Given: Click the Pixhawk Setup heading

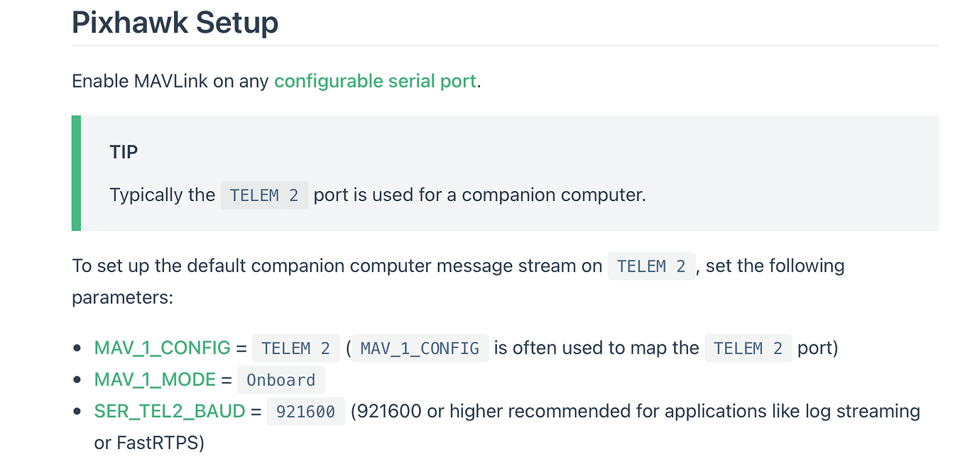Looking at the screenshot, I should click(175, 23).
